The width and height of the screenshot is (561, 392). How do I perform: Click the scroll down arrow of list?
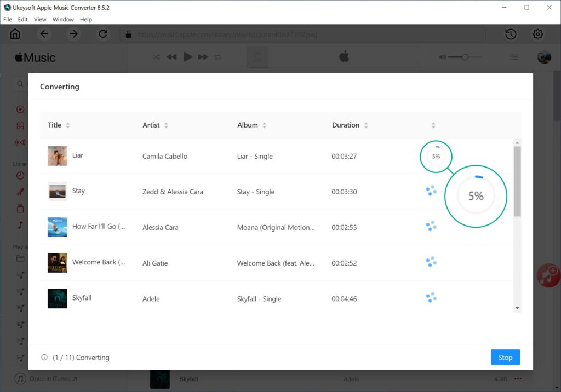pos(517,308)
